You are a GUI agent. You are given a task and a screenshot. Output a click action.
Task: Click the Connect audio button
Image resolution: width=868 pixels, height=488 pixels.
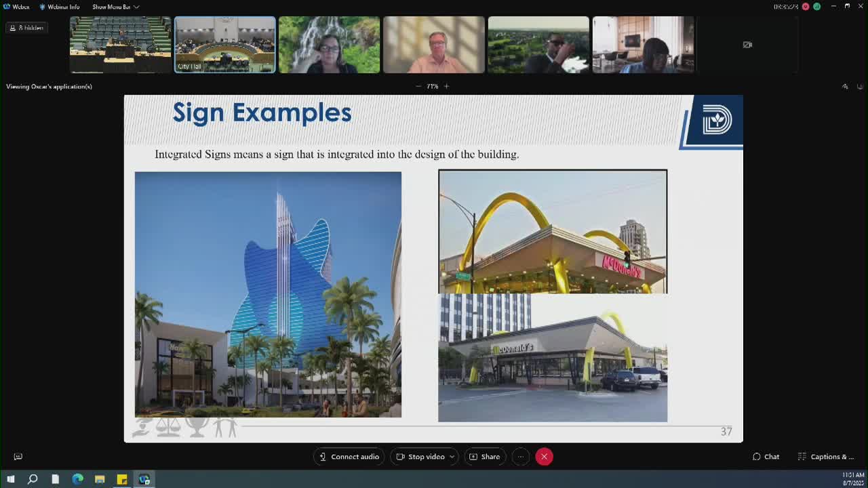tap(349, 457)
